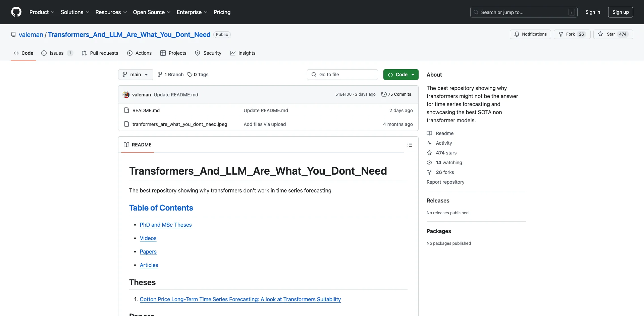Click the jpeg file icon
The width and height of the screenshot is (644, 316).
tap(126, 124)
